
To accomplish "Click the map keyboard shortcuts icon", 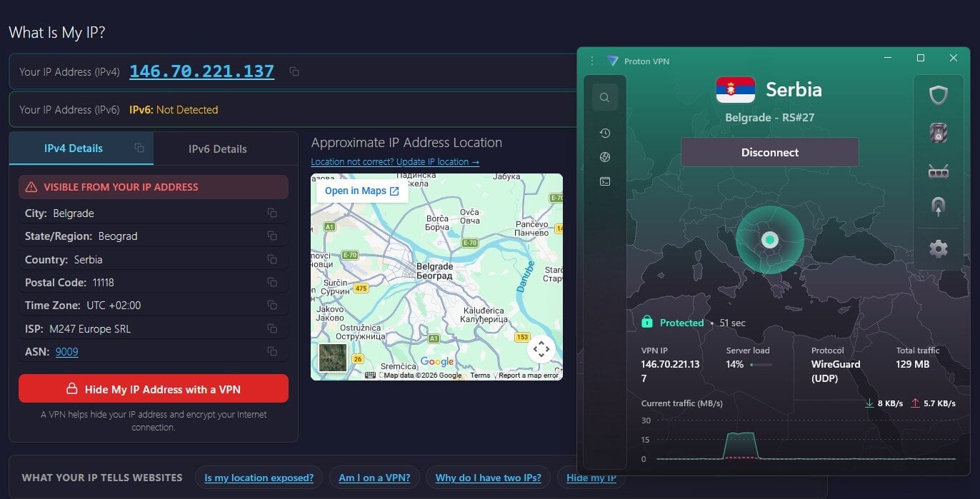I will click(x=370, y=375).
